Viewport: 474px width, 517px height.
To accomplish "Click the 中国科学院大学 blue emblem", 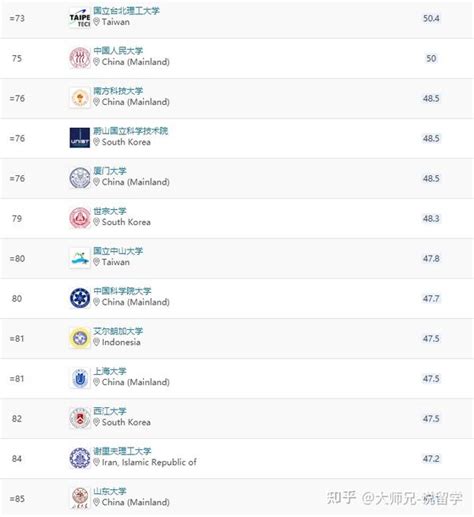I will [x=80, y=298].
